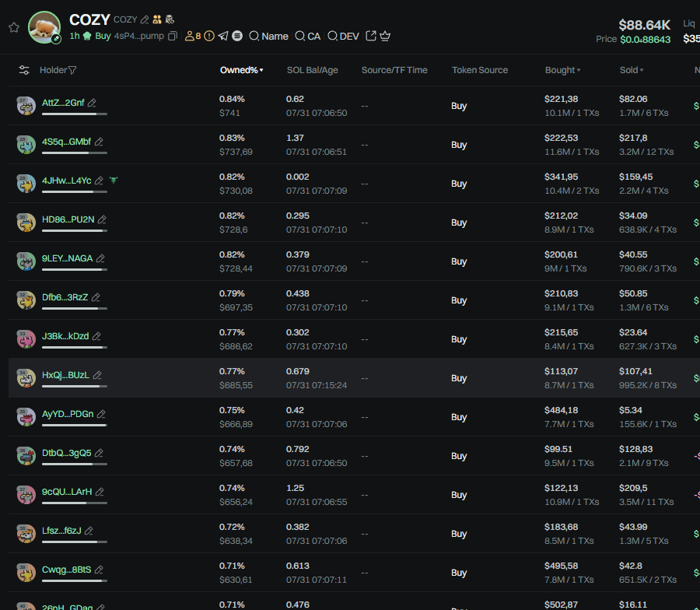Click the token price $0.0₄88643
The width and height of the screenshot is (700, 610).
(645, 40)
